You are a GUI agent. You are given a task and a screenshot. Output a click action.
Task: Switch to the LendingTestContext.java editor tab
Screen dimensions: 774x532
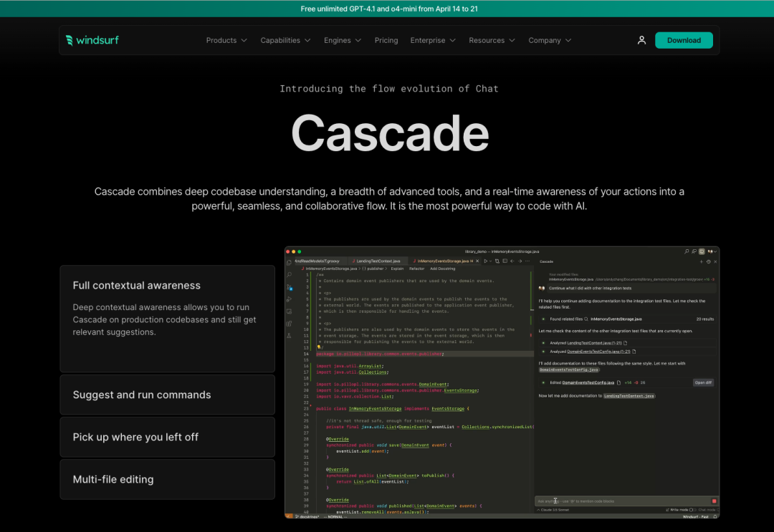377,261
